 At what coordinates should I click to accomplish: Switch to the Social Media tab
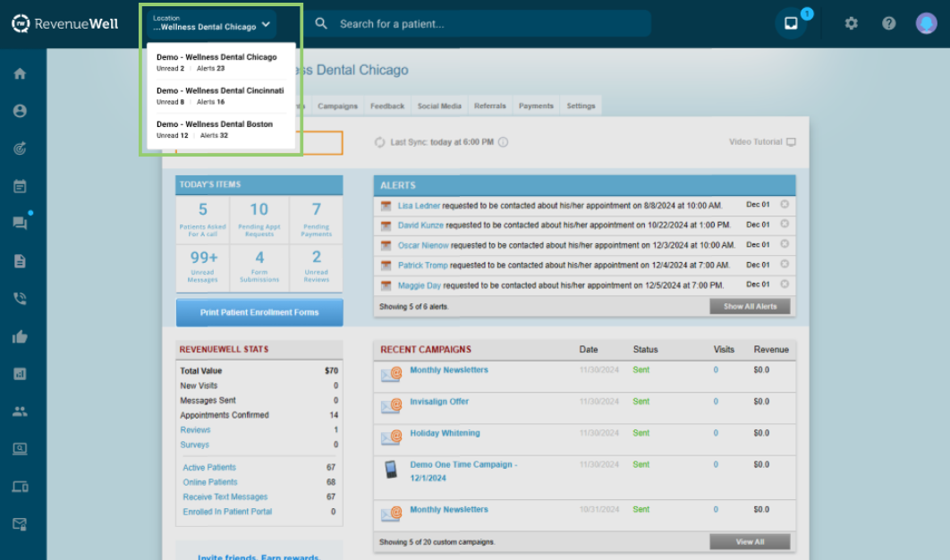pos(439,106)
